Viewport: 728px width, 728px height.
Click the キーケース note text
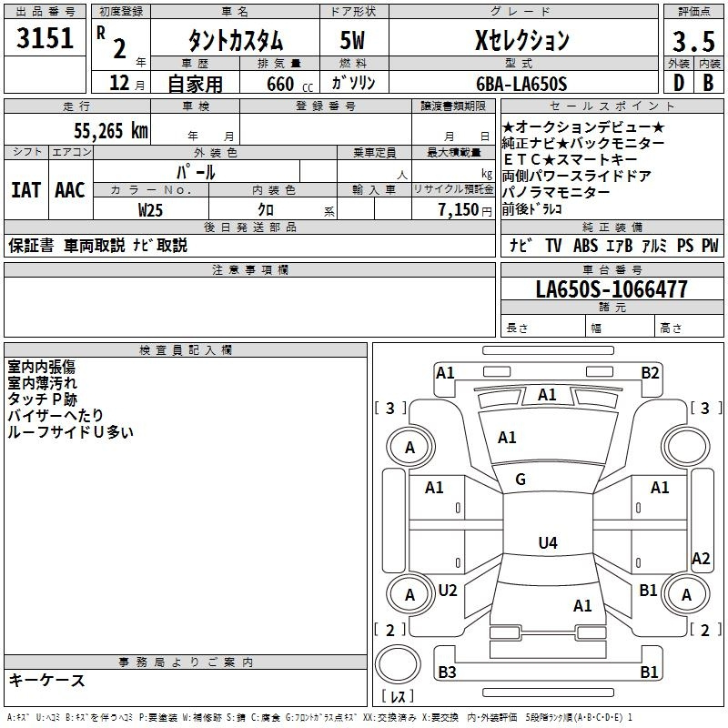pyautogui.click(x=47, y=681)
